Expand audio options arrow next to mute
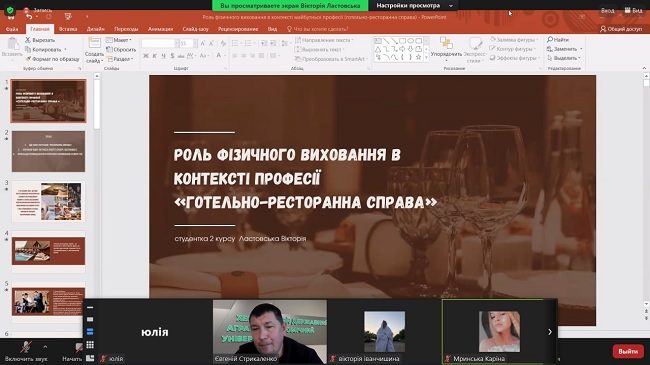650x365 pixels. [45, 347]
